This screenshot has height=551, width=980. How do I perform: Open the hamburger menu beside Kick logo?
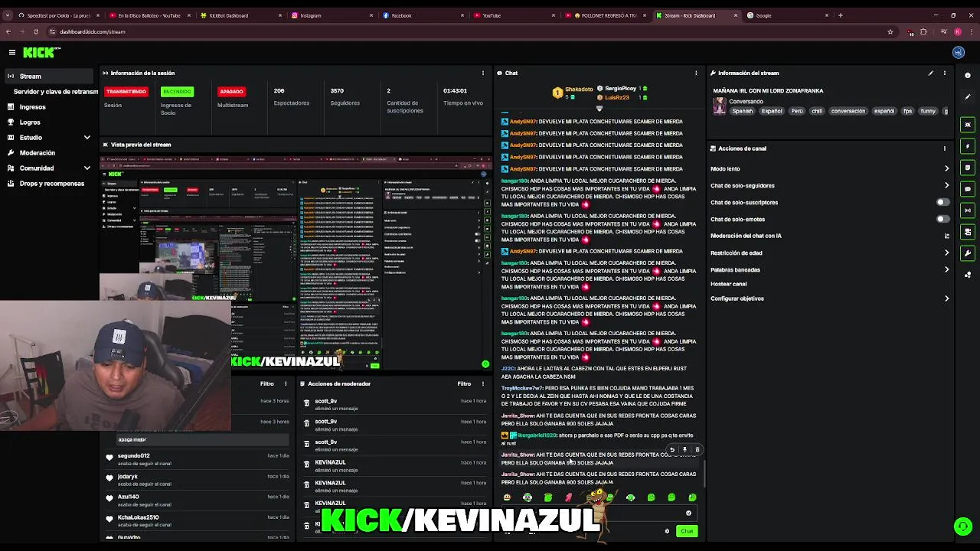tap(12, 52)
